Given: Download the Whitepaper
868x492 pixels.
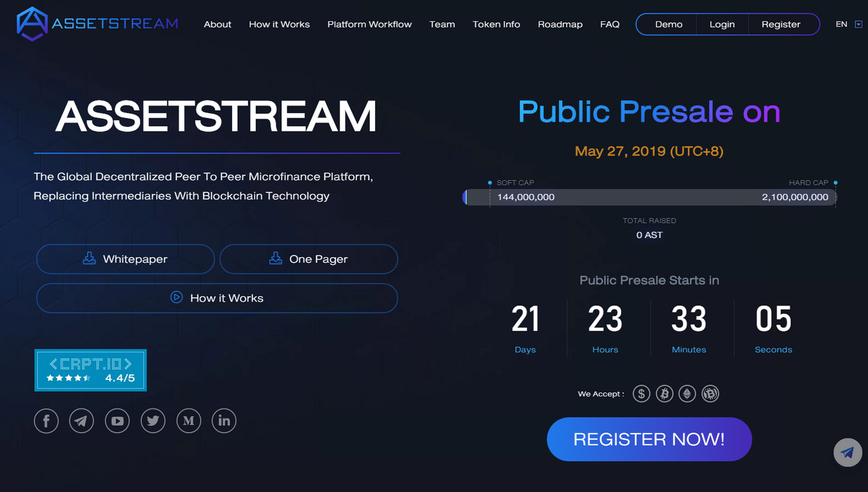Looking at the screenshot, I should click(125, 259).
